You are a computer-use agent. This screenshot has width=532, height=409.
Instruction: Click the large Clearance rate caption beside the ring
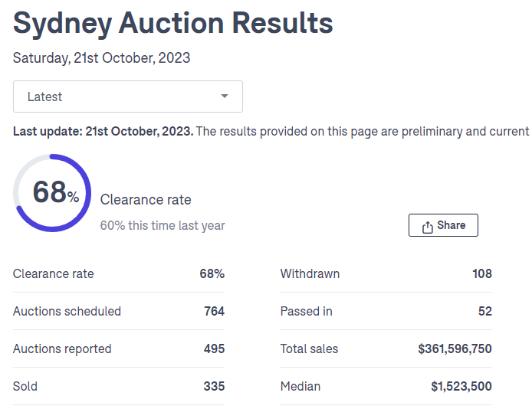point(146,200)
